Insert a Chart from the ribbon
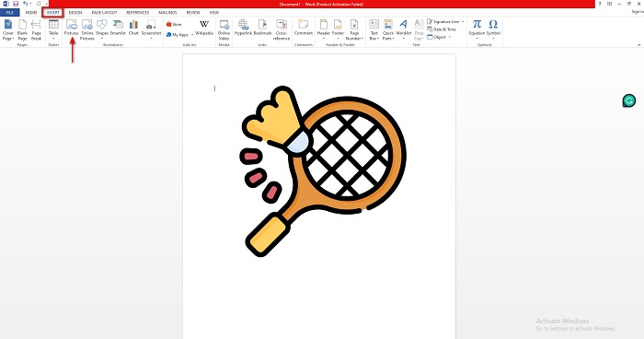644x339 pixels. 133,28
